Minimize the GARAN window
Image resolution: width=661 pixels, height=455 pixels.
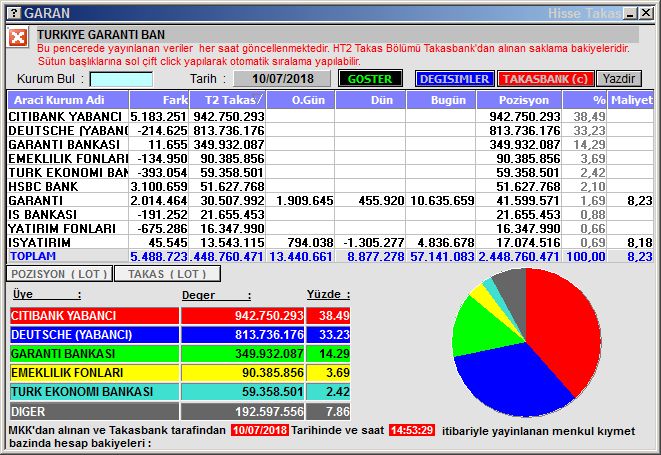click(631, 13)
